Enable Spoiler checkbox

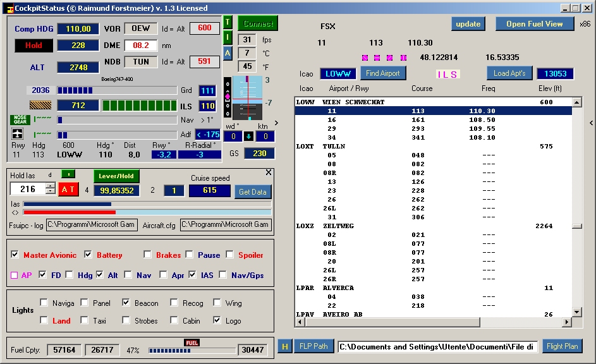229,254
